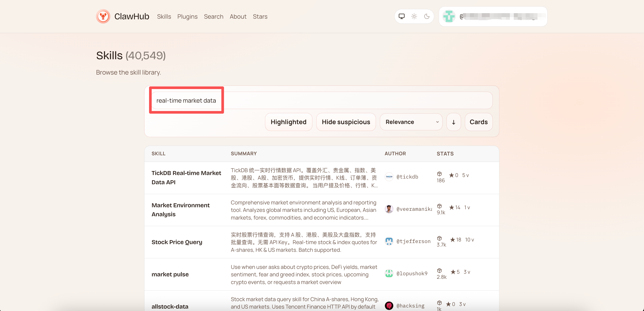
Task: Open the Relevance sort dropdown
Action: 411,122
